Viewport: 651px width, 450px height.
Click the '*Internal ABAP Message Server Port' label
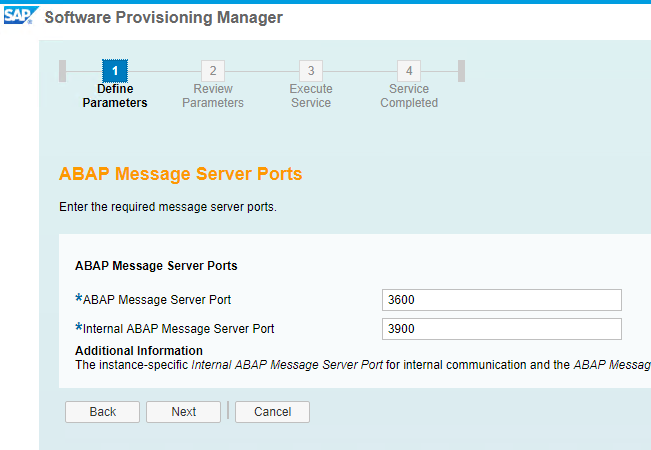174,328
